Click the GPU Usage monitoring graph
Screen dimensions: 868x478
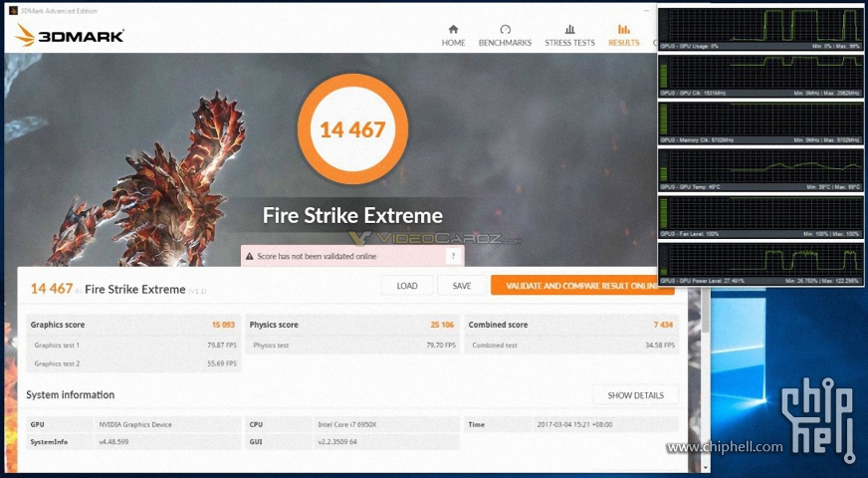tap(761, 27)
